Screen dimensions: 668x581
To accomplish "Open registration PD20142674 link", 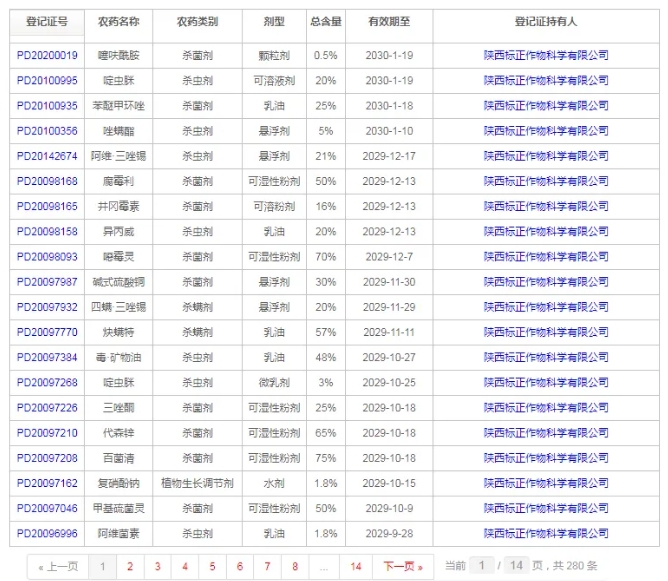I will click(x=47, y=156).
